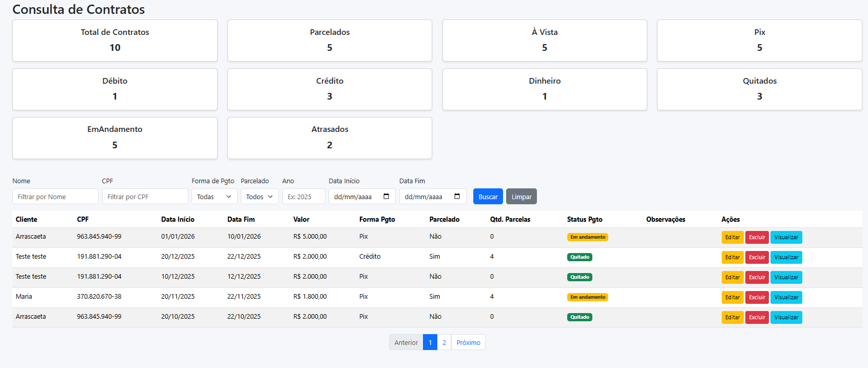
Task: Visualizar the Teste teste Crédito contract
Action: pyautogui.click(x=786, y=257)
